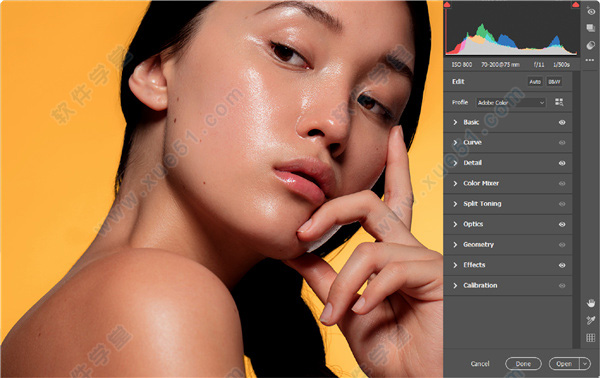Click the Open button
Viewport: 600px width, 378px height.
[564, 364]
